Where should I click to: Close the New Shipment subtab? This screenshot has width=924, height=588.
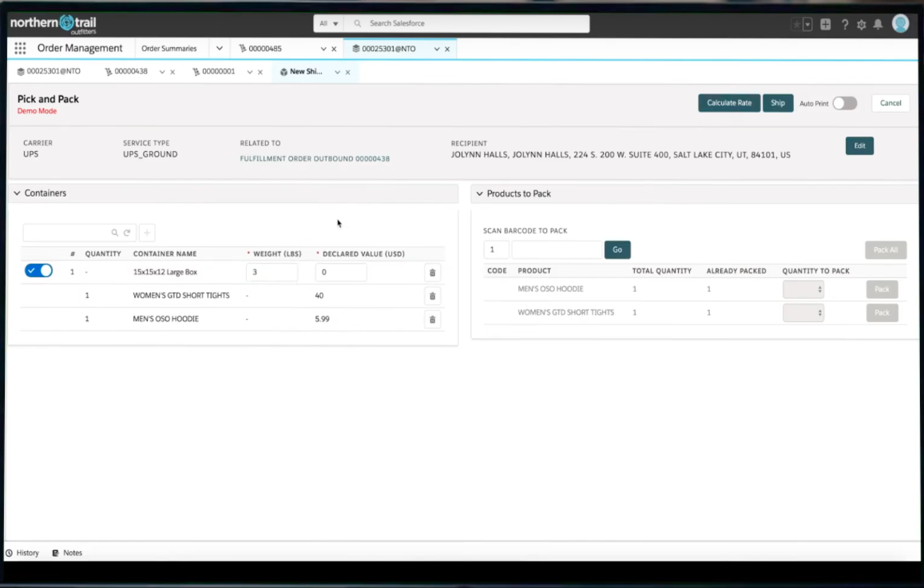pyautogui.click(x=347, y=72)
